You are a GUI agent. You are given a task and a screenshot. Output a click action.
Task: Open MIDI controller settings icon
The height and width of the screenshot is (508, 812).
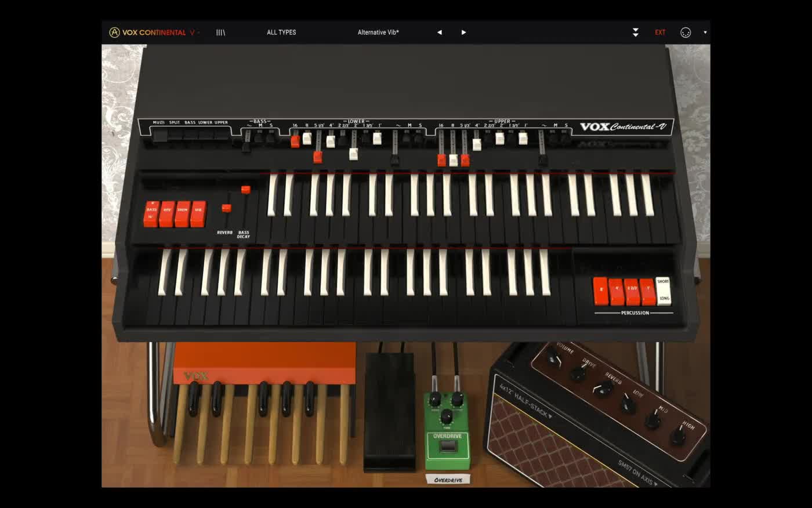coord(686,32)
